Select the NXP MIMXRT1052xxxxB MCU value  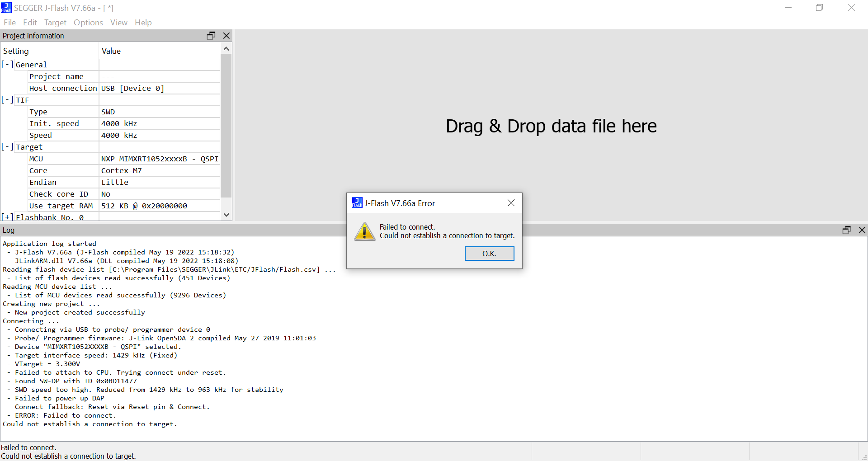(x=159, y=159)
